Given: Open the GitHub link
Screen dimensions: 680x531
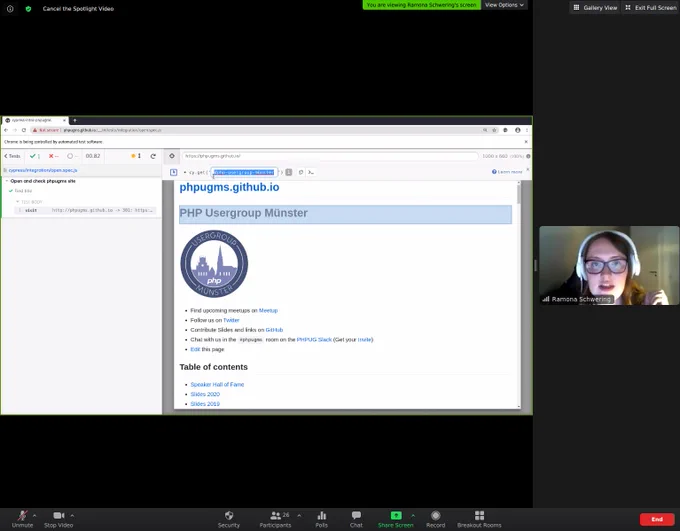Looking at the screenshot, I should (x=274, y=330).
